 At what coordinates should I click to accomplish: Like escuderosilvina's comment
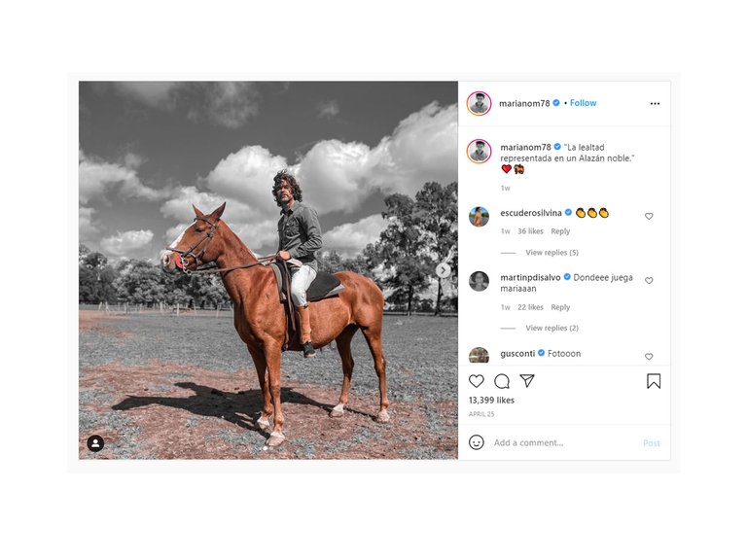[649, 216]
